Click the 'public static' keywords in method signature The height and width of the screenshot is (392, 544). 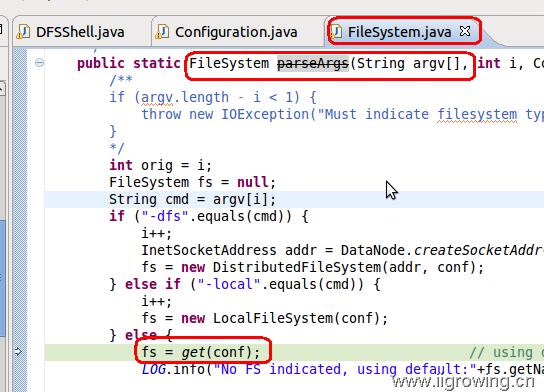(x=128, y=63)
